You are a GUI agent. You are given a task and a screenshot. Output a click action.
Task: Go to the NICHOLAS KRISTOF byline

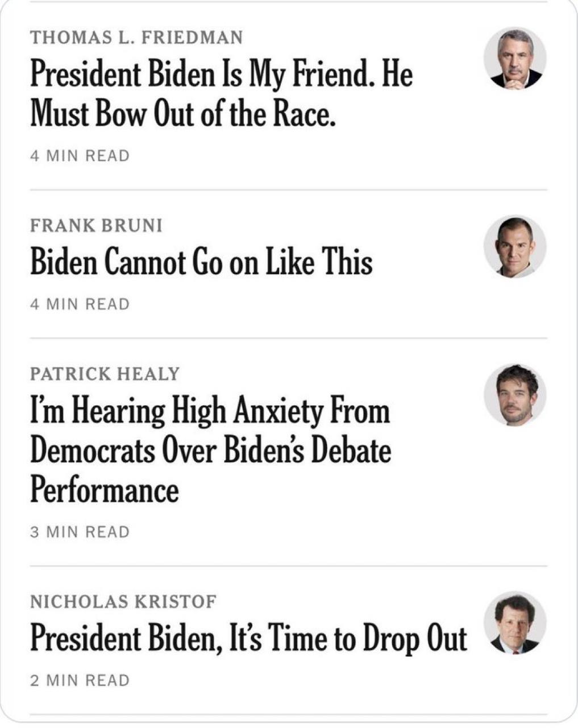(123, 601)
